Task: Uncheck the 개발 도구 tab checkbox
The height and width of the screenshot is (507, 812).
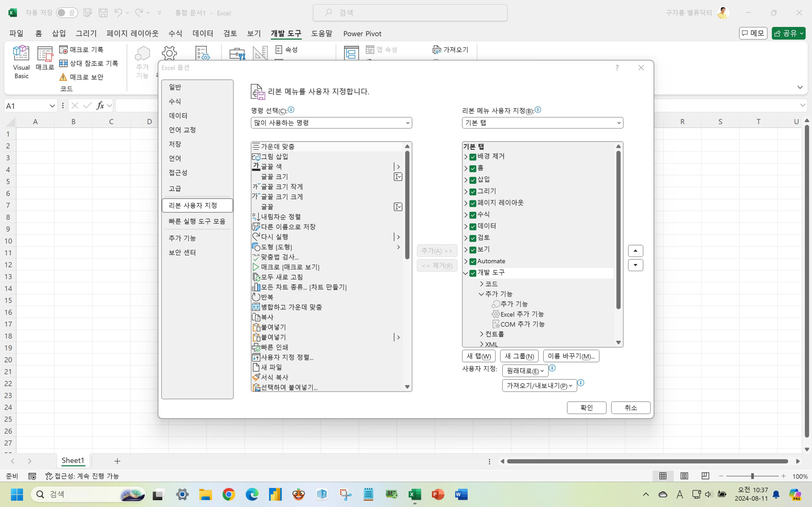Action: coord(473,273)
